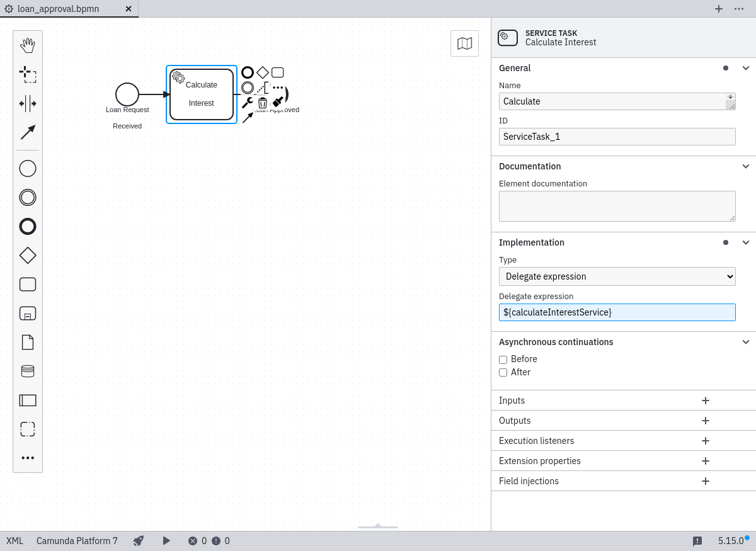Open the implementation Type dropdown
756x551 pixels.
click(617, 276)
